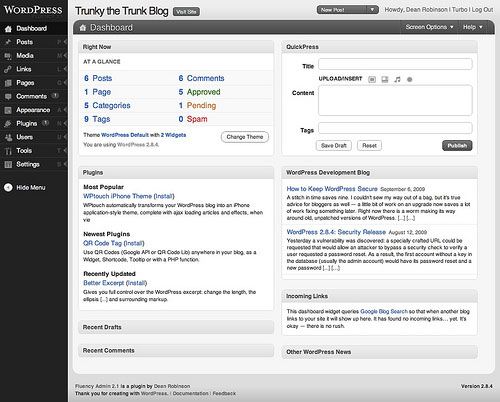Open the Screen Options dropdown

pyautogui.click(x=429, y=27)
